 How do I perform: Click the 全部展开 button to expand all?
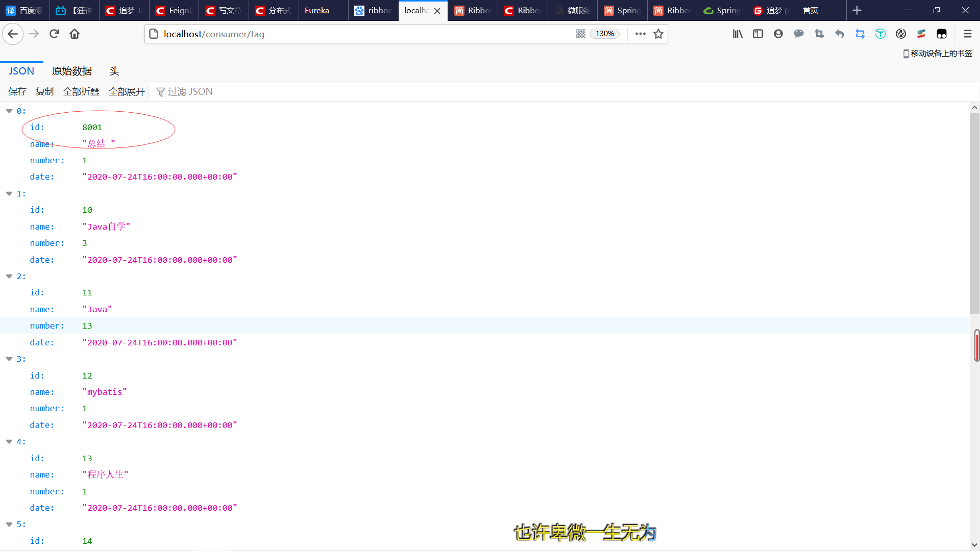coord(127,91)
